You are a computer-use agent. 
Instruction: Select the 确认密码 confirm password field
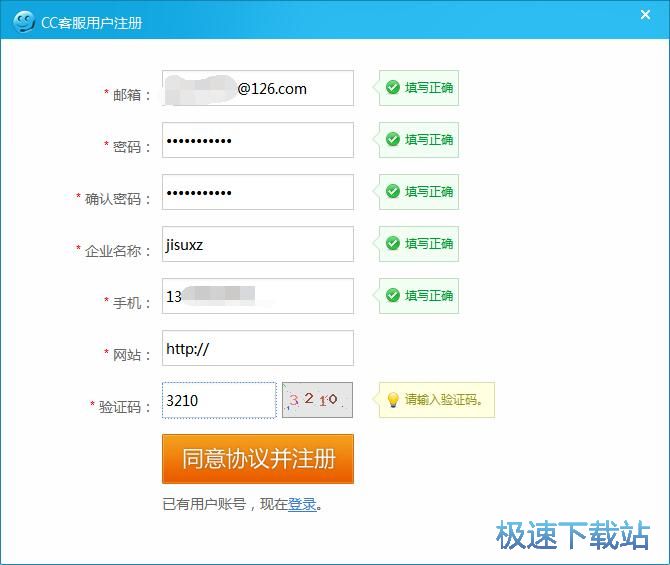click(258, 192)
